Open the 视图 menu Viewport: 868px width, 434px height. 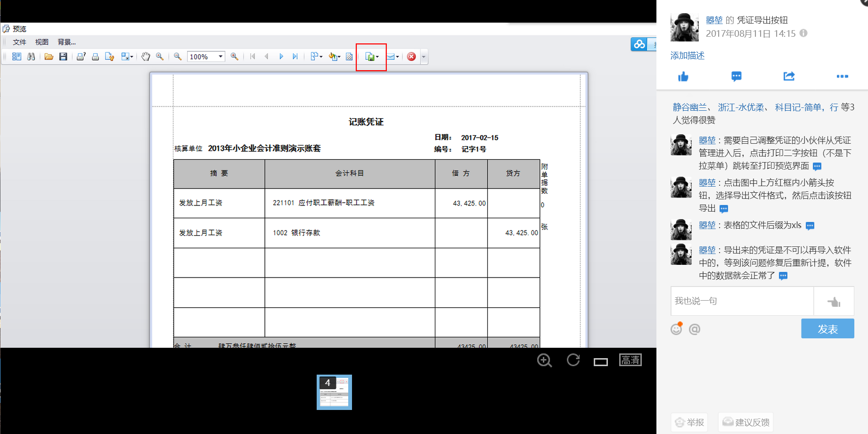point(41,42)
